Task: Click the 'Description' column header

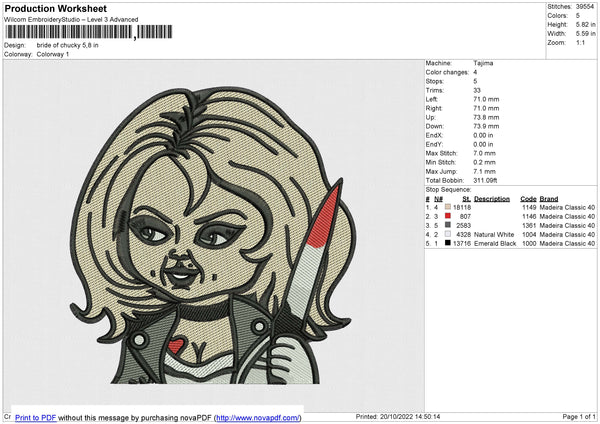Action: pyautogui.click(x=492, y=199)
